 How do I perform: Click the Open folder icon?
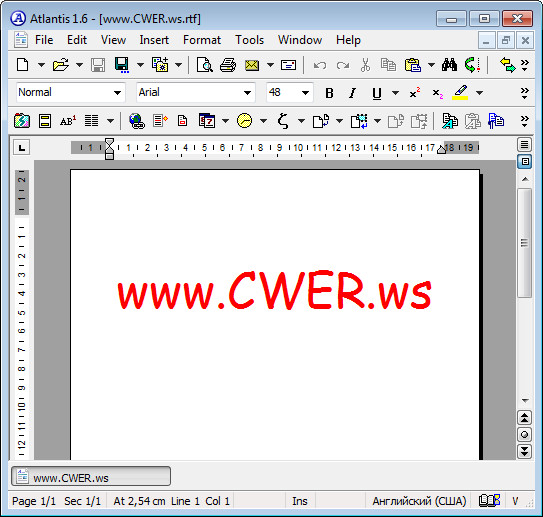tap(61, 65)
